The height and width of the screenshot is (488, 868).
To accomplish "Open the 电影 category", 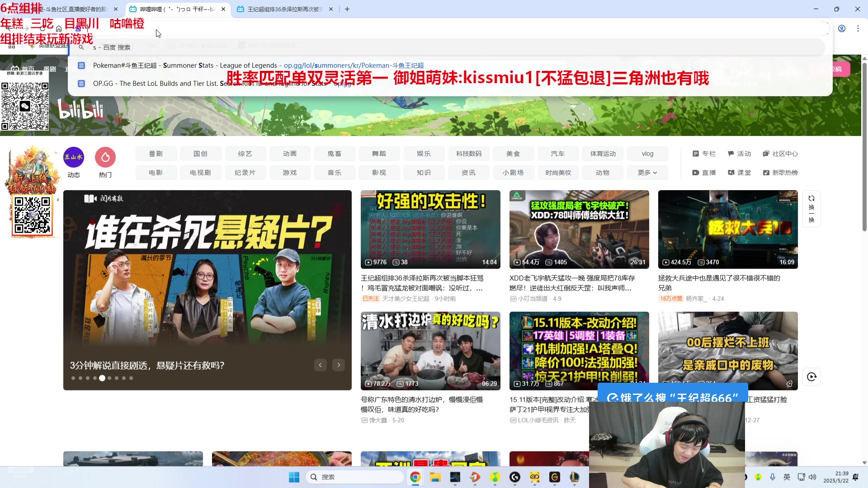I will [x=156, y=173].
